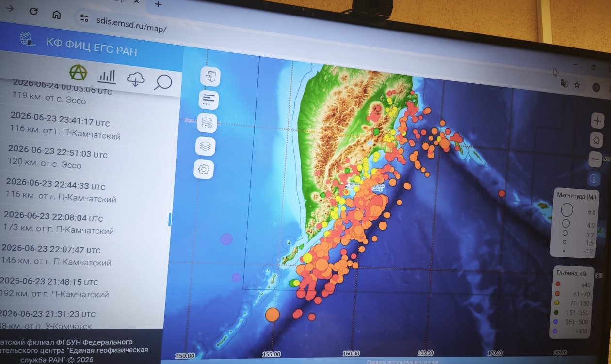The image size is (611, 364).
Task: Click the green circled A icon
Action: coord(78,73)
